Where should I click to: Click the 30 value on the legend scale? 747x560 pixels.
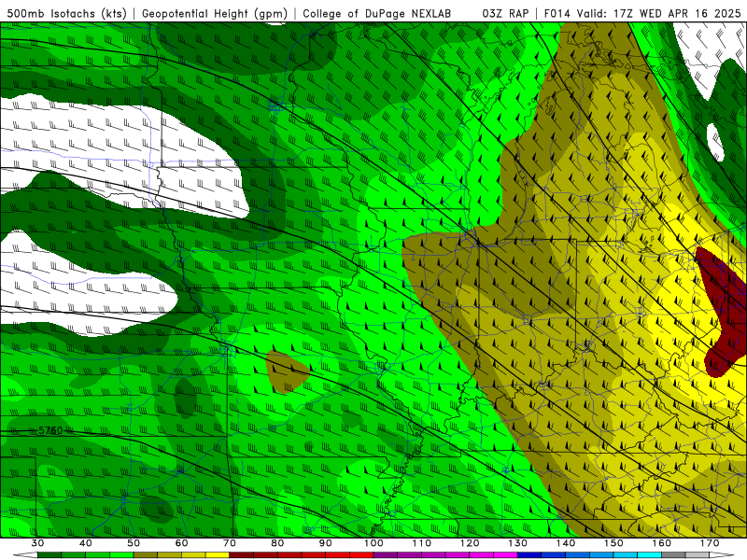pos(37,543)
